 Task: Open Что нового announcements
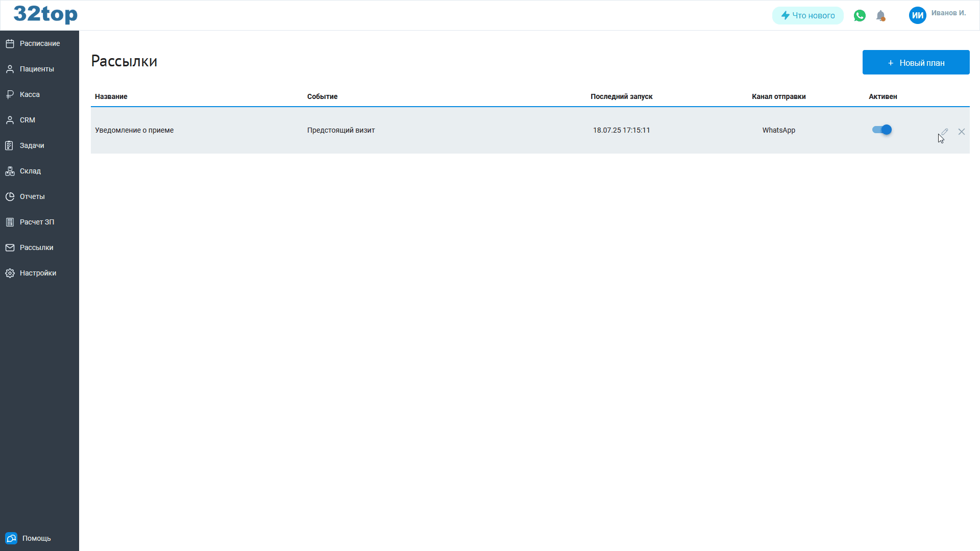[807, 15]
